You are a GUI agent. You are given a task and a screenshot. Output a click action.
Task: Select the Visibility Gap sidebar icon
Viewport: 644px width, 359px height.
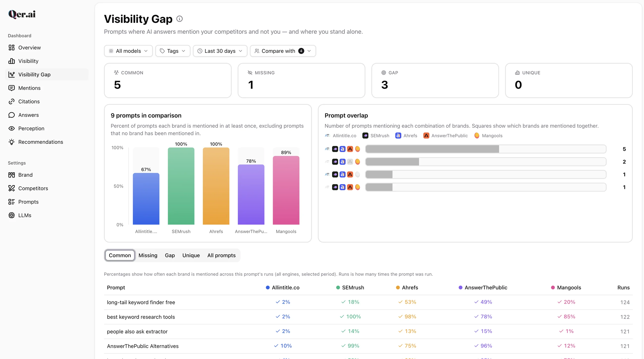(x=11, y=75)
